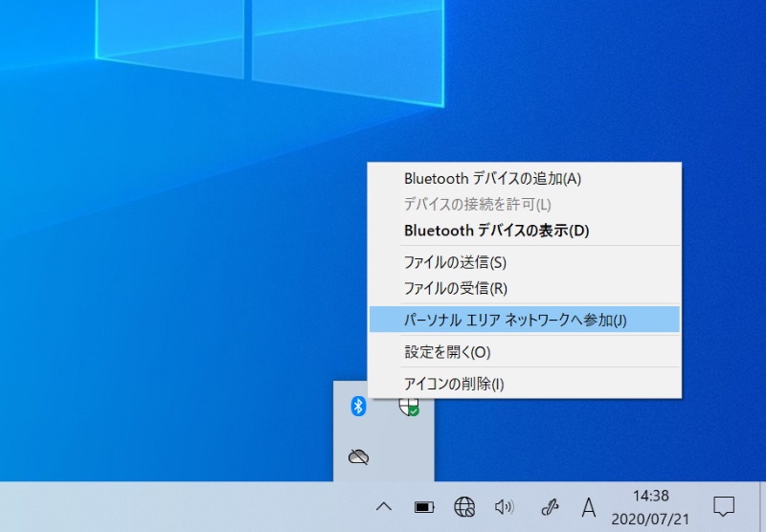766x532 pixels.
Task: Click the greyed 'デバイスの接続を許可(L)' item
Action: 477,204
